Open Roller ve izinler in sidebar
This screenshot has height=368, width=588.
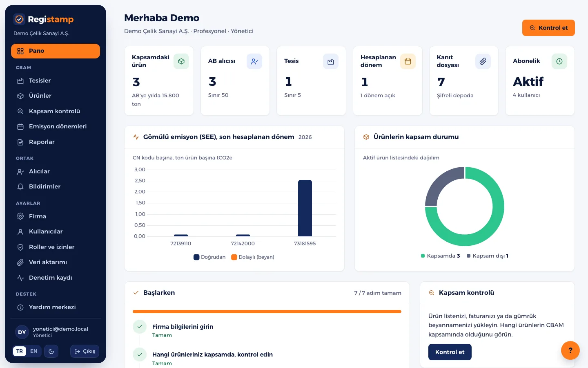coord(56,247)
